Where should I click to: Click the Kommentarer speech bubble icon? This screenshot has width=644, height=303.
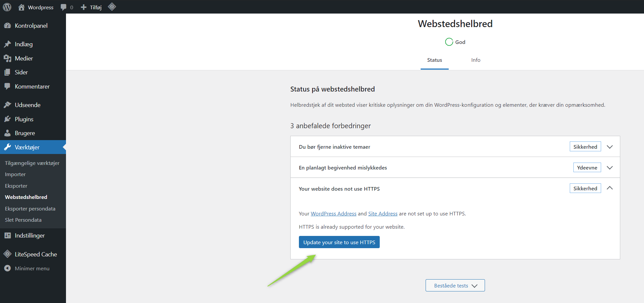pos(7,86)
